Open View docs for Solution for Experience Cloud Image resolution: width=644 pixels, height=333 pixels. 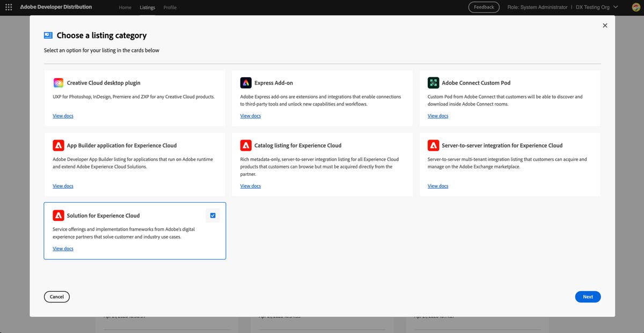click(x=63, y=249)
